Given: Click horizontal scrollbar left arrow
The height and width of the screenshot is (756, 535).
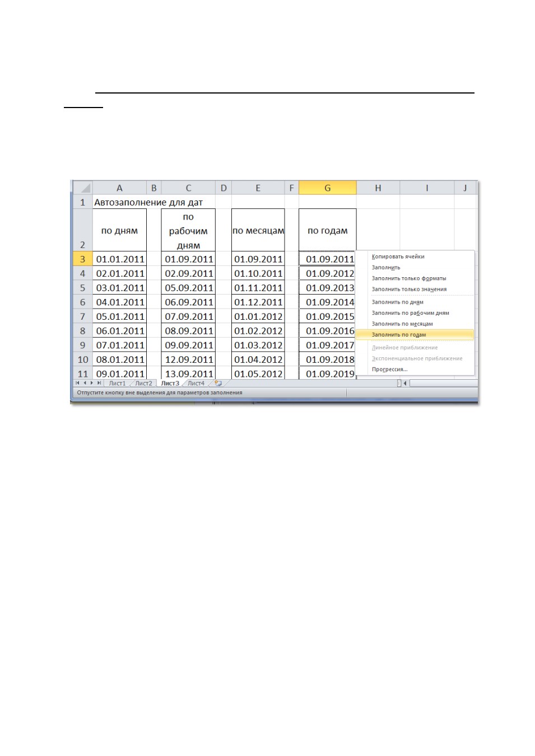Looking at the screenshot, I should (x=405, y=383).
